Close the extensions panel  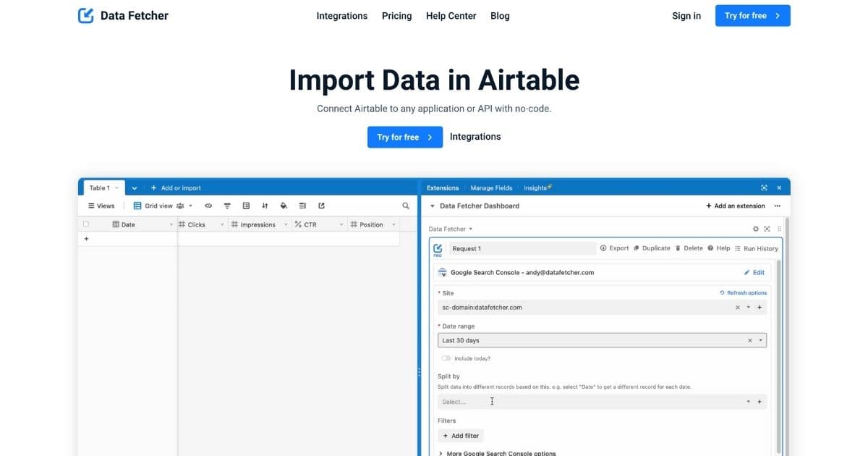tap(779, 188)
